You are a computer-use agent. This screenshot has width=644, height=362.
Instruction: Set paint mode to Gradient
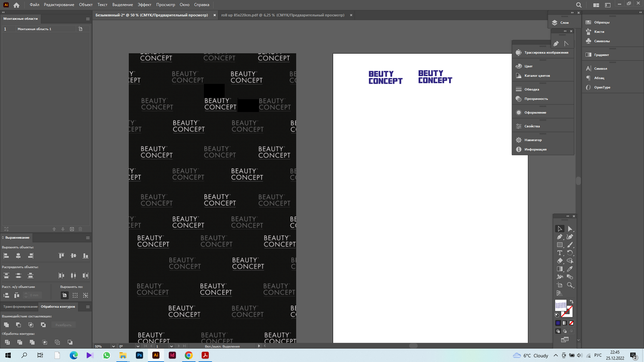click(x=565, y=323)
